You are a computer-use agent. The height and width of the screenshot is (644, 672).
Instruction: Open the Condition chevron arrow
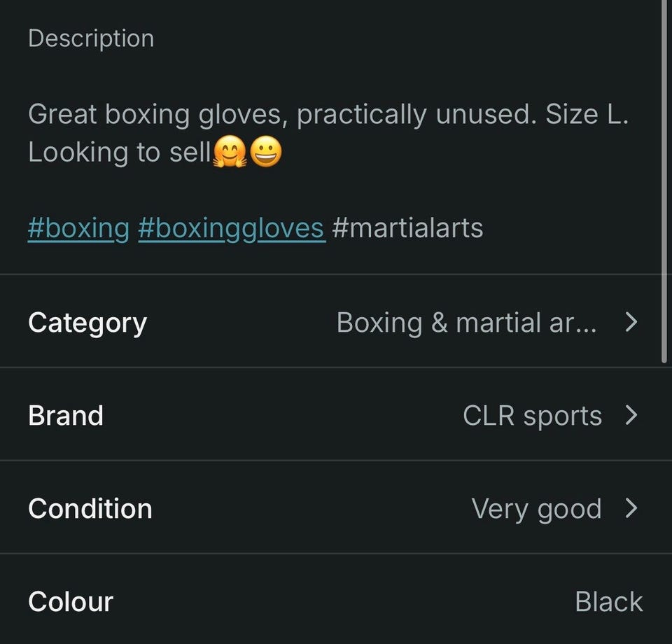pyautogui.click(x=631, y=509)
